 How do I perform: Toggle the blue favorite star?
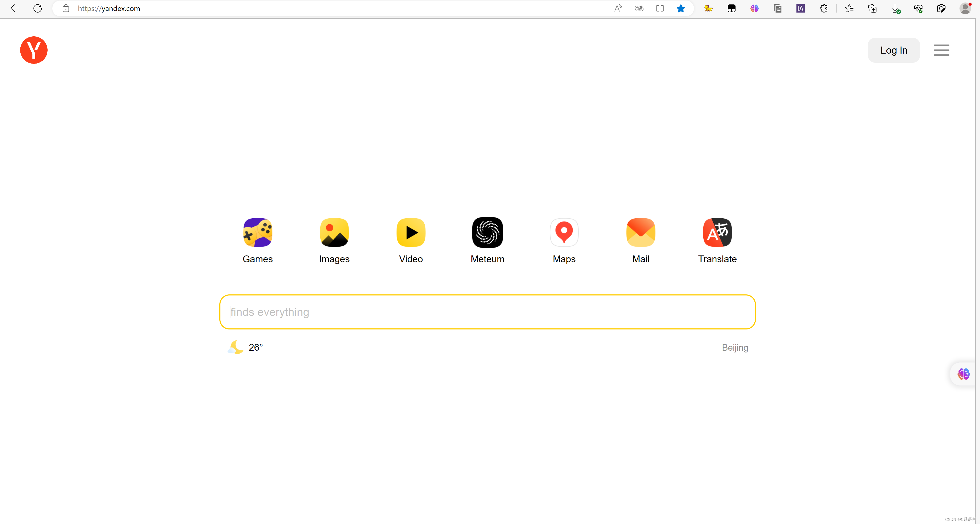click(681, 8)
